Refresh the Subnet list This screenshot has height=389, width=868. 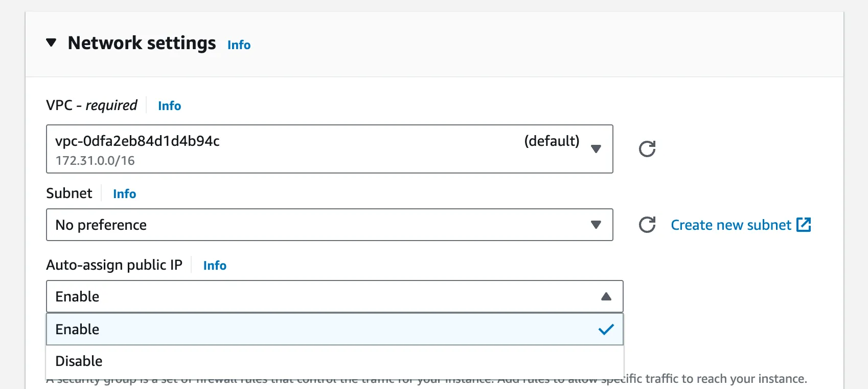click(647, 225)
